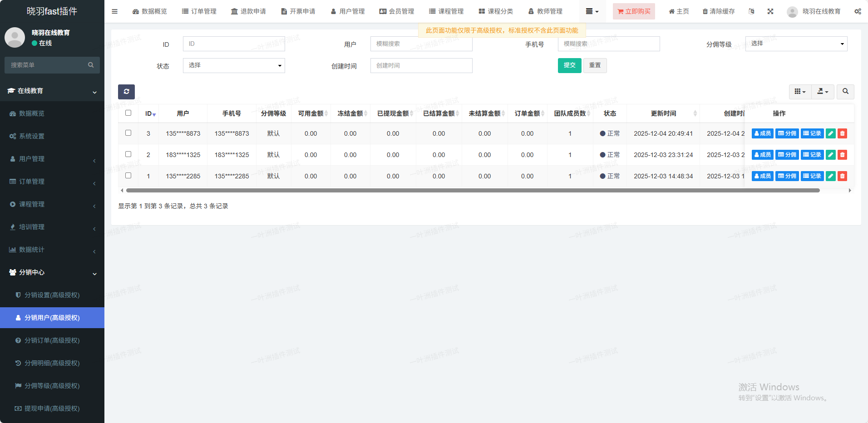Open the column visibility grid dropdown
The width and height of the screenshot is (868, 423).
tap(800, 92)
